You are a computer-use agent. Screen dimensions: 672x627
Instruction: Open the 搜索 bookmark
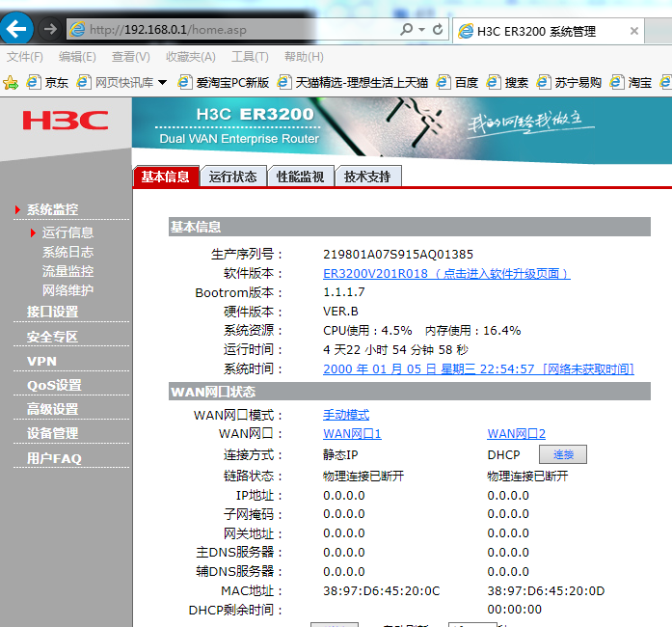(x=507, y=82)
